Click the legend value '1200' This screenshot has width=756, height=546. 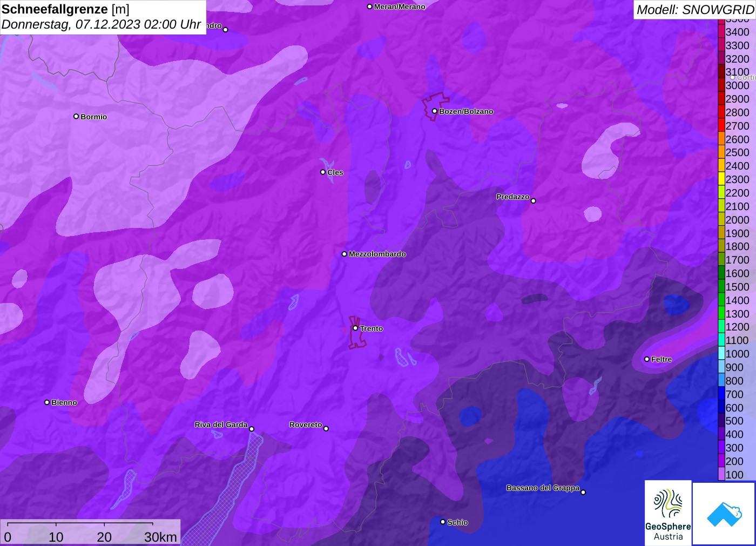point(737,327)
